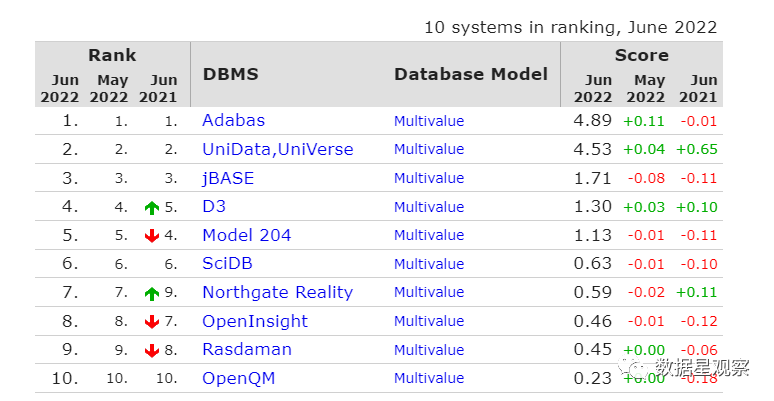Click score 1.71 for jBASE
The width and height of the screenshot is (774, 401).
tap(592, 178)
